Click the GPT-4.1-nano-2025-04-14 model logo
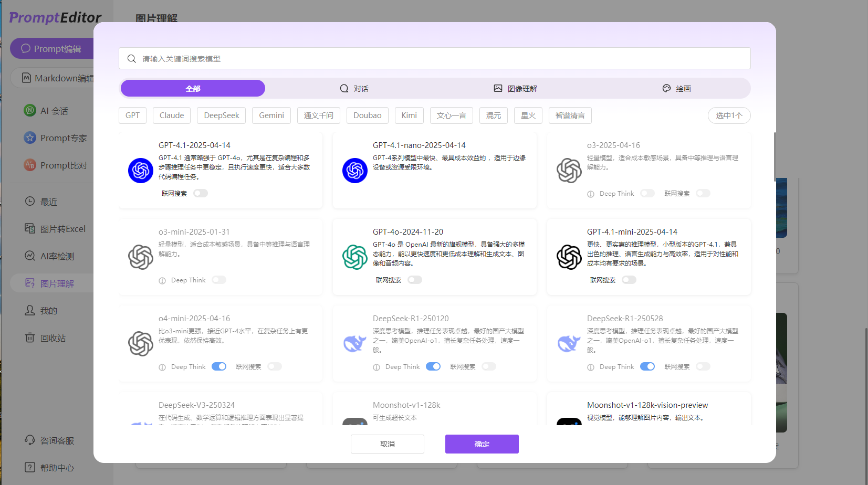This screenshot has width=868, height=485. [355, 171]
